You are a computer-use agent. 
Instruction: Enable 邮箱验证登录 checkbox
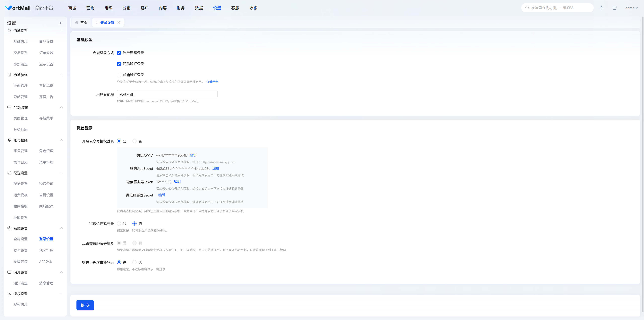(119, 75)
